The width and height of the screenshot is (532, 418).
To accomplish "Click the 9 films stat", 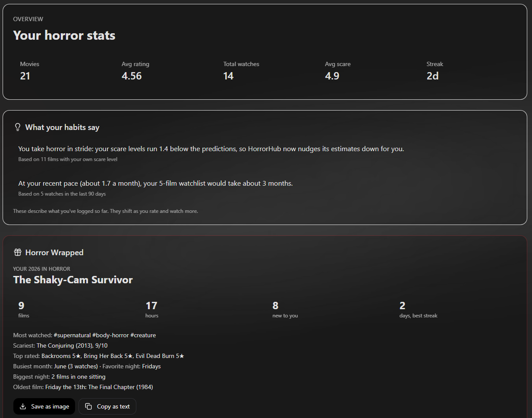I will (24, 310).
